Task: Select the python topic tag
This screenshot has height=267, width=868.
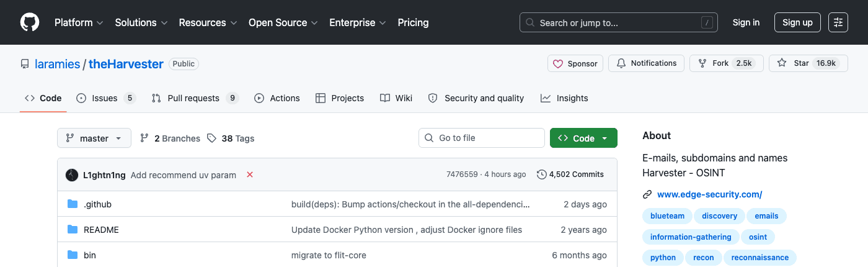Action: coord(663,257)
